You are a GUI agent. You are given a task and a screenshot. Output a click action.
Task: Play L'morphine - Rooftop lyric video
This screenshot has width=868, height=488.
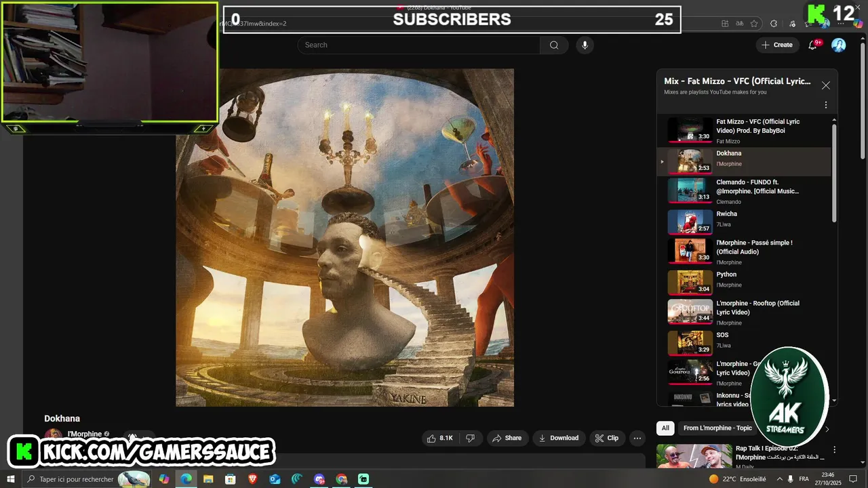[744, 312]
